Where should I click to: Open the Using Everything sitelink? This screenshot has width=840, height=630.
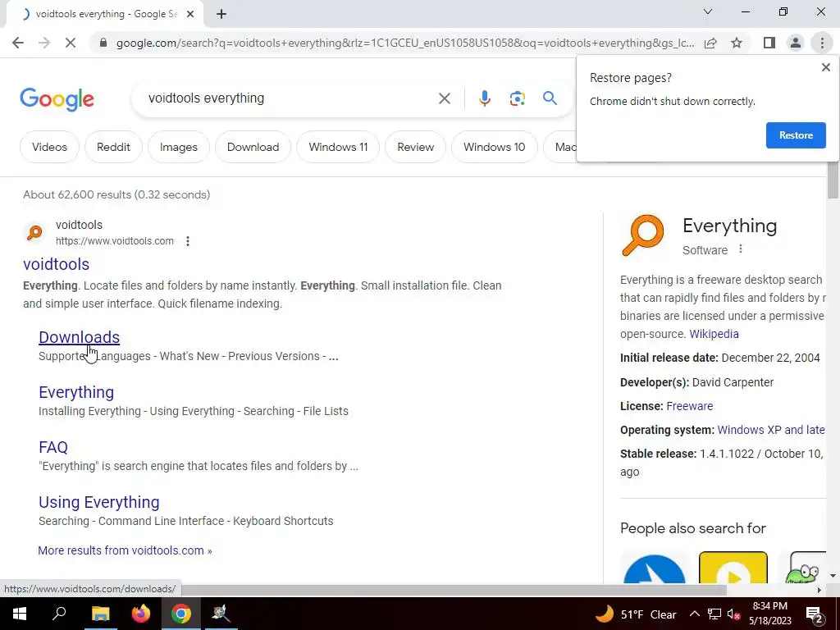(99, 502)
